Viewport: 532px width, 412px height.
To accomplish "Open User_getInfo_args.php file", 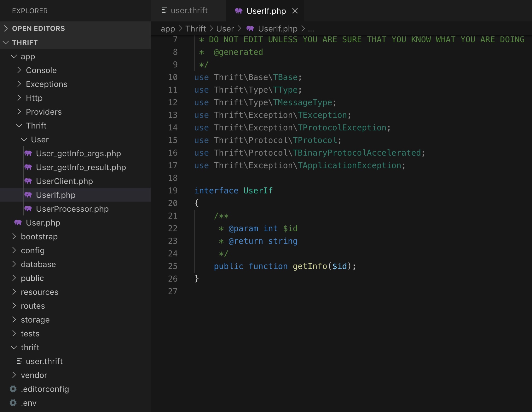I will (x=75, y=153).
